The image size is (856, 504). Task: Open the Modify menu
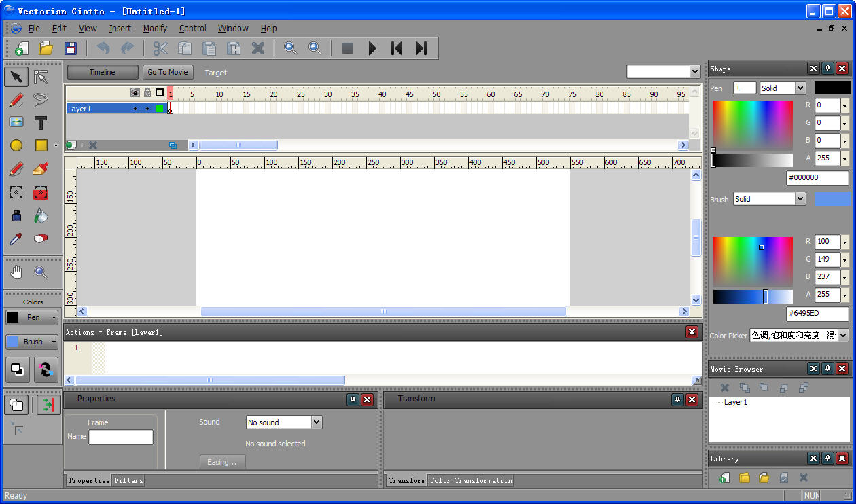[x=155, y=29]
